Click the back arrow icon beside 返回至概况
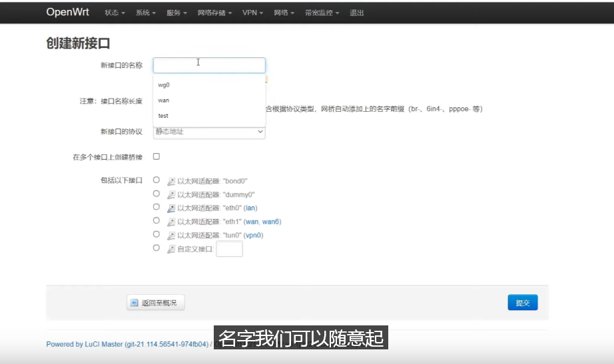614x364 pixels. point(135,303)
